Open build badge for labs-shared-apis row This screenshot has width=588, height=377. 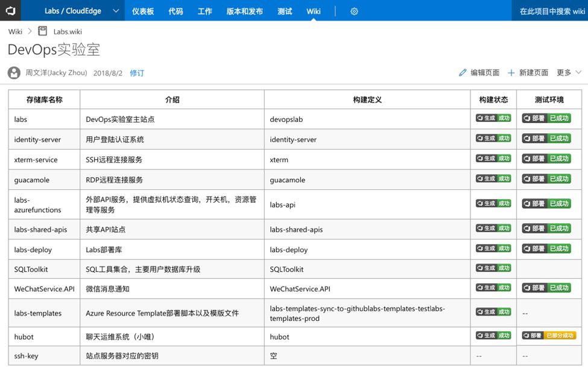pos(493,229)
